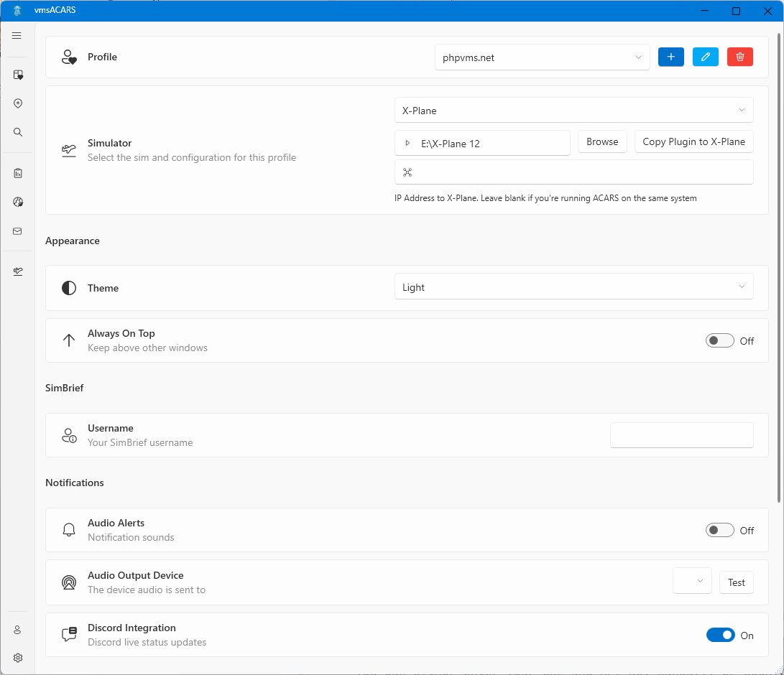Open the sidebar window-with-heart icon
The height and width of the screenshot is (675, 784).
[x=18, y=75]
